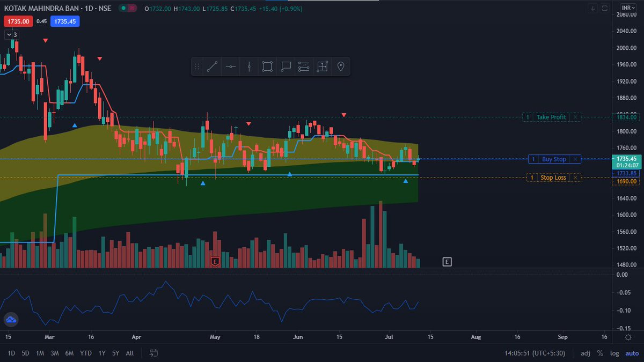Click the Aug label on time axis

tap(475, 337)
